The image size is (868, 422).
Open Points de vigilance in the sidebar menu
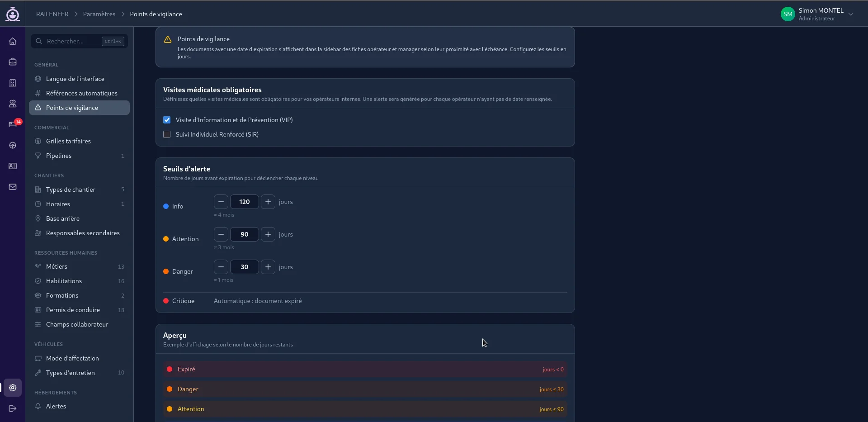pos(72,108)
